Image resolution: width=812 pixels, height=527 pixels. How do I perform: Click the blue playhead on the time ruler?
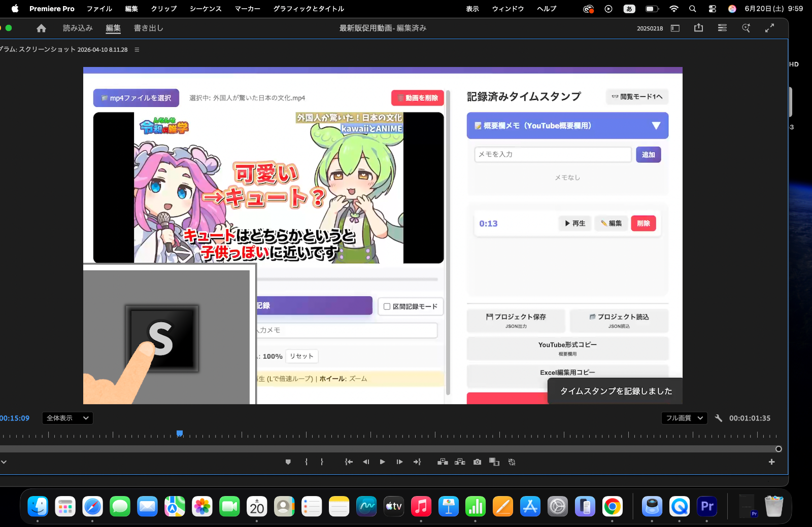[x=180, y=434]
